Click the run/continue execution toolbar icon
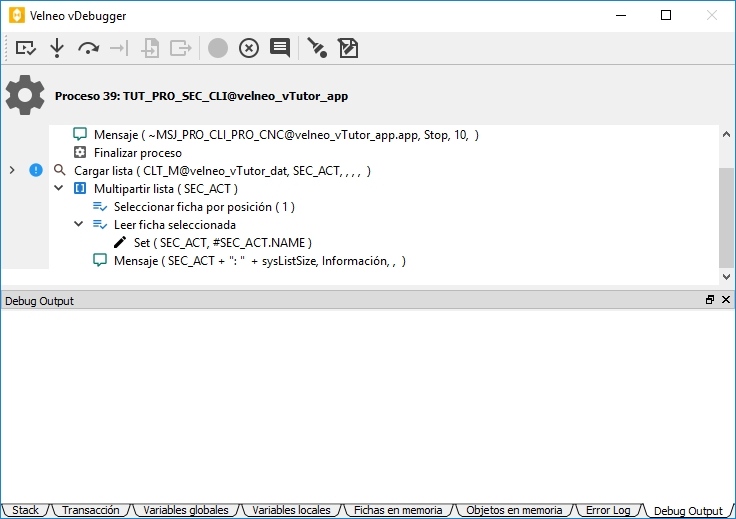 [26, 48]
